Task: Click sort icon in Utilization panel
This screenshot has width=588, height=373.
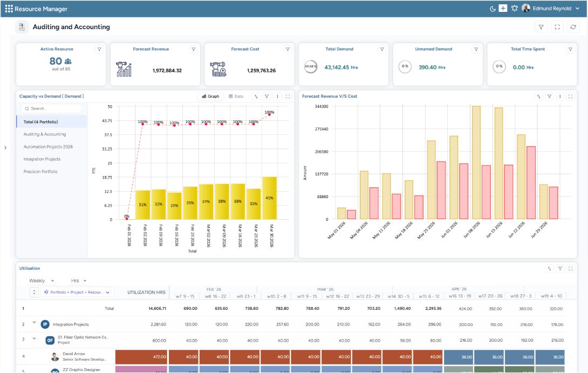Action: pos(549,268)
